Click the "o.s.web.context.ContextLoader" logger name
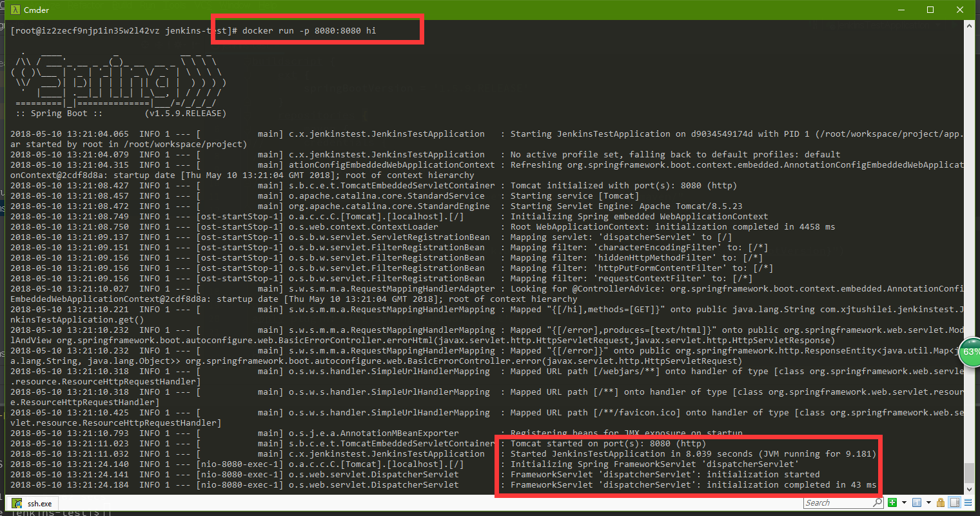This screenshot has height=516, width=980. tap(364, 226)
